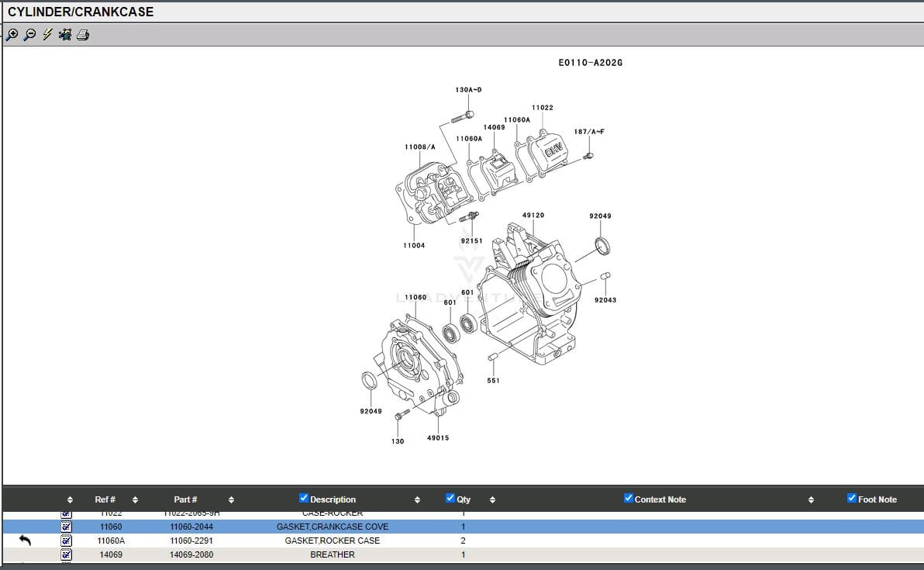Click the Part # column header

click(x=185, y=499)
